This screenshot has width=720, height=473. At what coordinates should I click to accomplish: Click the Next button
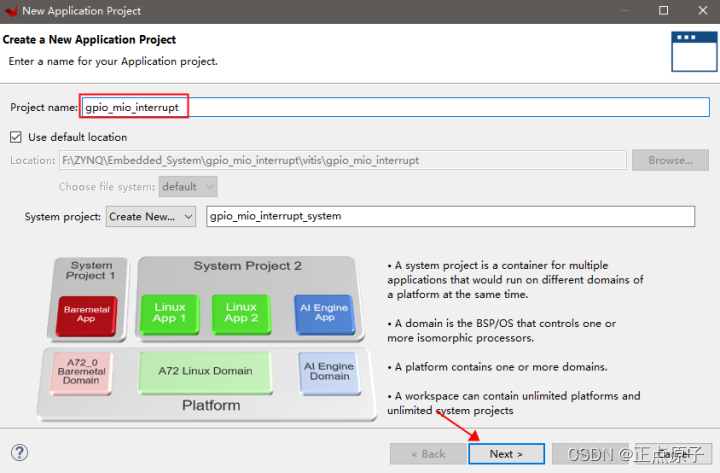[506, 454]
